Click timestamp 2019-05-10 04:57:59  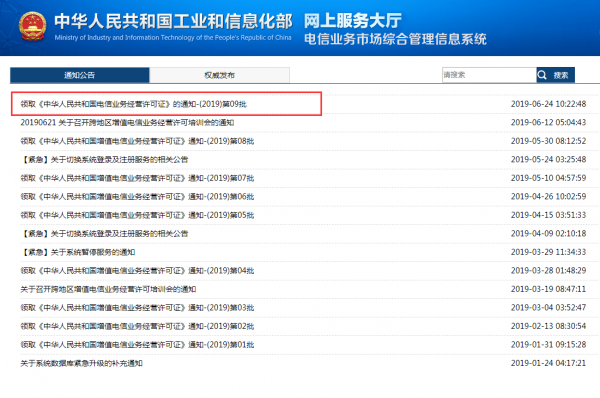coord(548,178)
